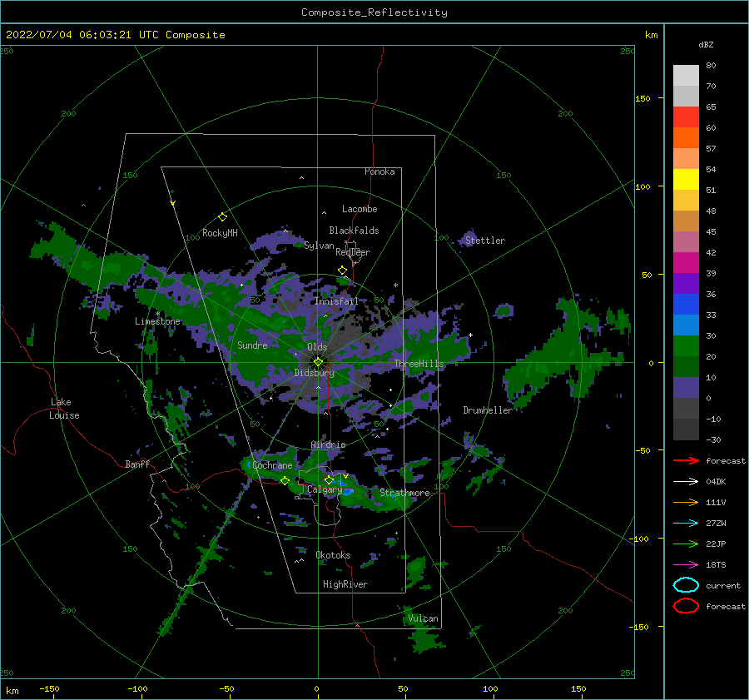Click the yellow color swatch for 54 dBZ
749x700 pixels.
pyautogui.click(x=686, y=180)
